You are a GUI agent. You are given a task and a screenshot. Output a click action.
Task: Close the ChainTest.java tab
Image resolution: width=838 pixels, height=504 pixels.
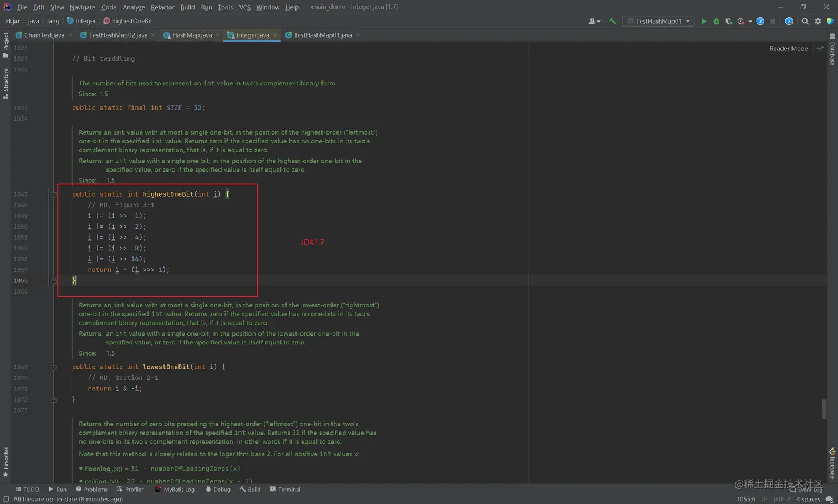[x=70, y=35]
